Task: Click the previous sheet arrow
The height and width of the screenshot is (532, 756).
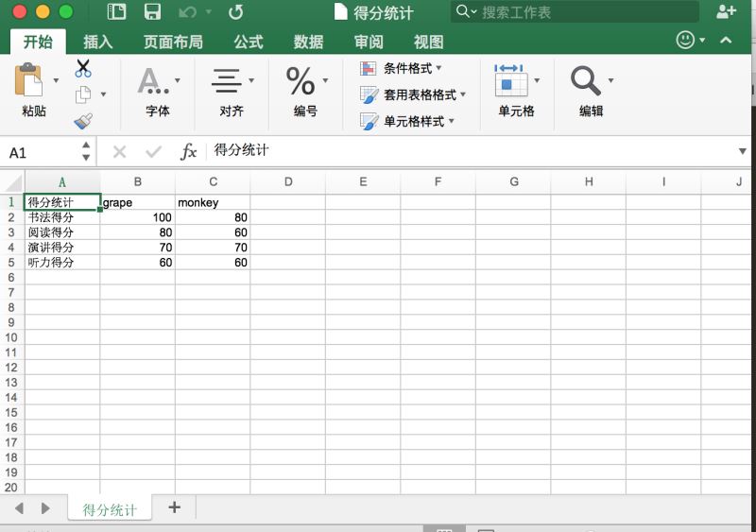Action: click(19, 507)
